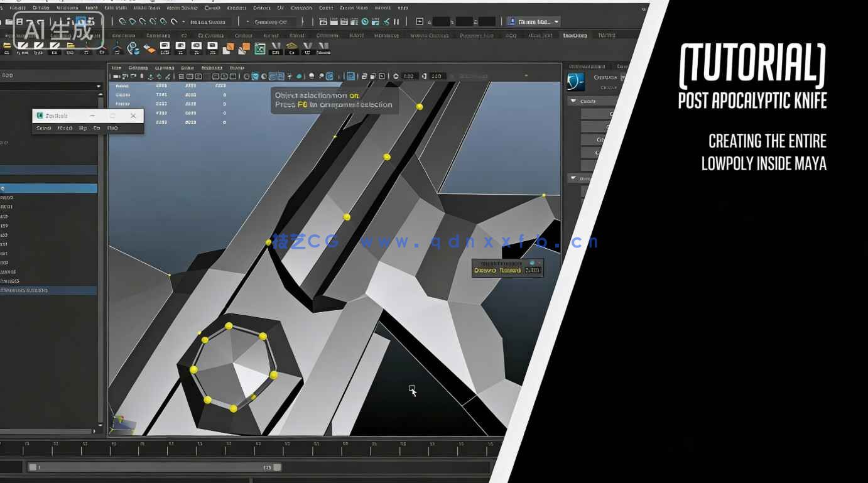868x483 pixels.
Task: Click the range slider right handle
Action: (x=277, y=467)
